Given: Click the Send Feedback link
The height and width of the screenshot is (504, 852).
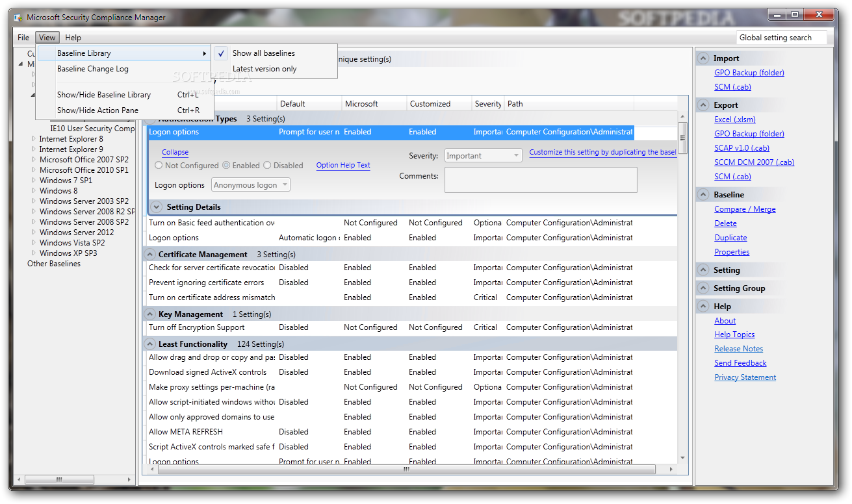Looking at the screenshot, I should click(740, 363).
